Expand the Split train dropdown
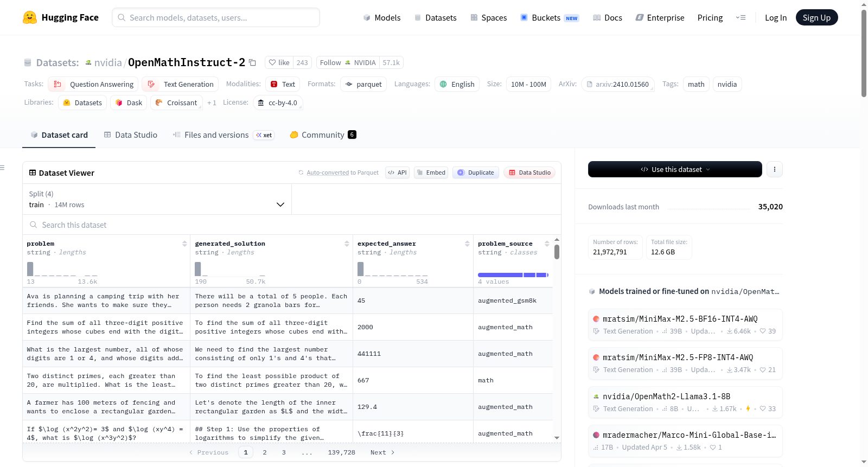This screenshot has height=467, width=868. coord(157,199)
